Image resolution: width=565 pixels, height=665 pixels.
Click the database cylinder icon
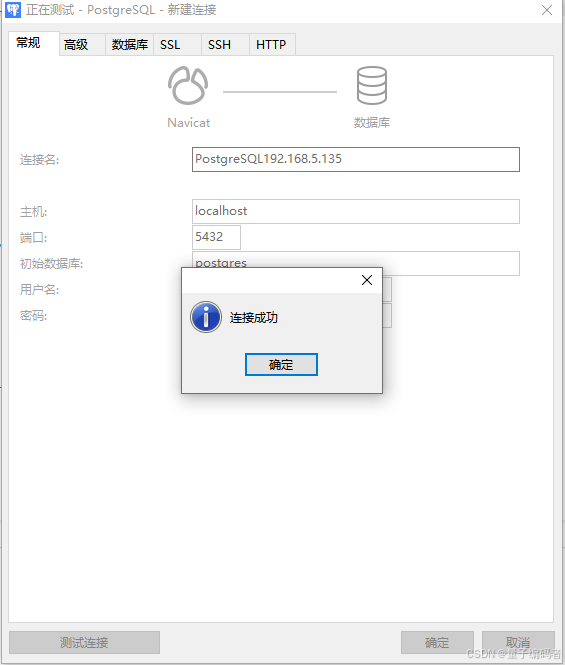(x=372, y=85)
